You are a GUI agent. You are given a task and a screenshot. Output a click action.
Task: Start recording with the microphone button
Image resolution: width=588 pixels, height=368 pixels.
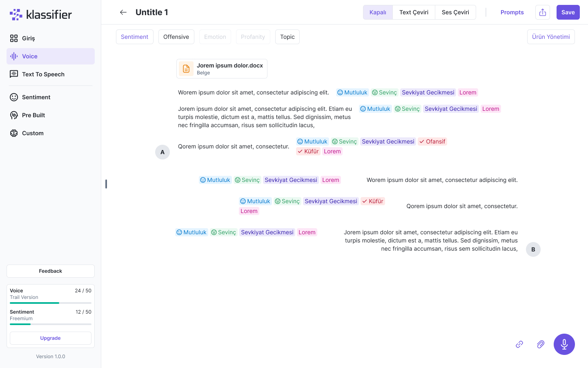coord(564,344)
